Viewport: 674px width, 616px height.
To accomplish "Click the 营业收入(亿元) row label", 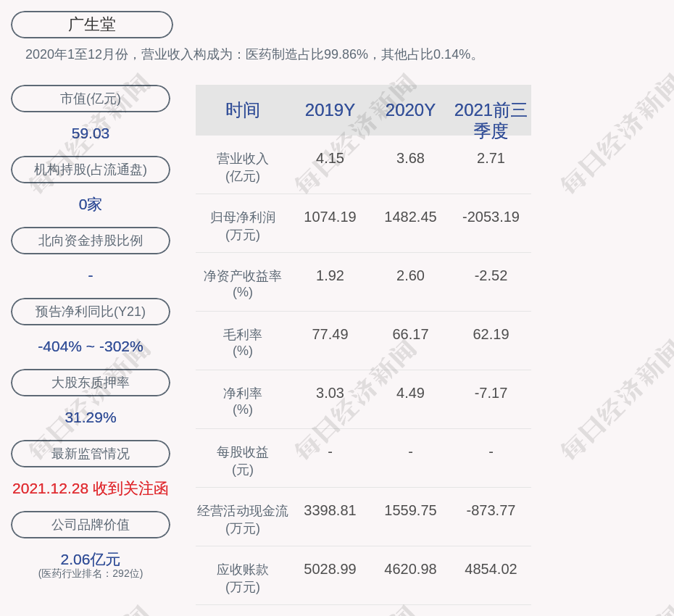I will [243, 167].
